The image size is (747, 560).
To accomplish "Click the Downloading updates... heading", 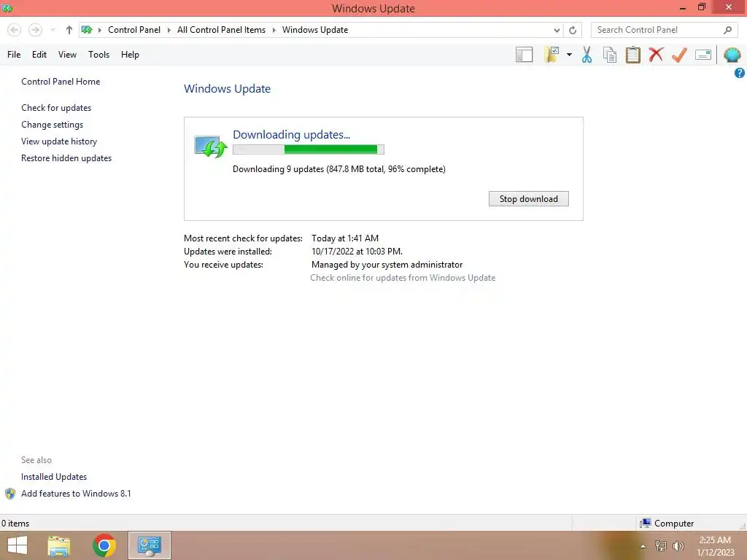I will tap(291, 135).
